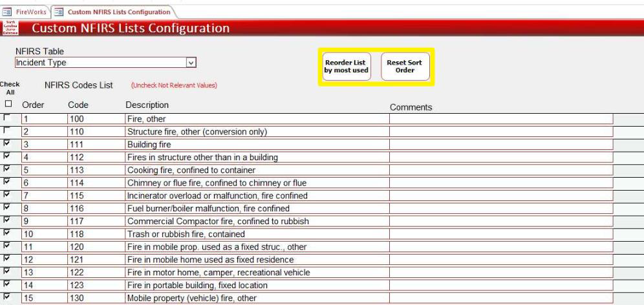Select the Custom NFIRS Lists Configuration tab

[x=113, y=12]
